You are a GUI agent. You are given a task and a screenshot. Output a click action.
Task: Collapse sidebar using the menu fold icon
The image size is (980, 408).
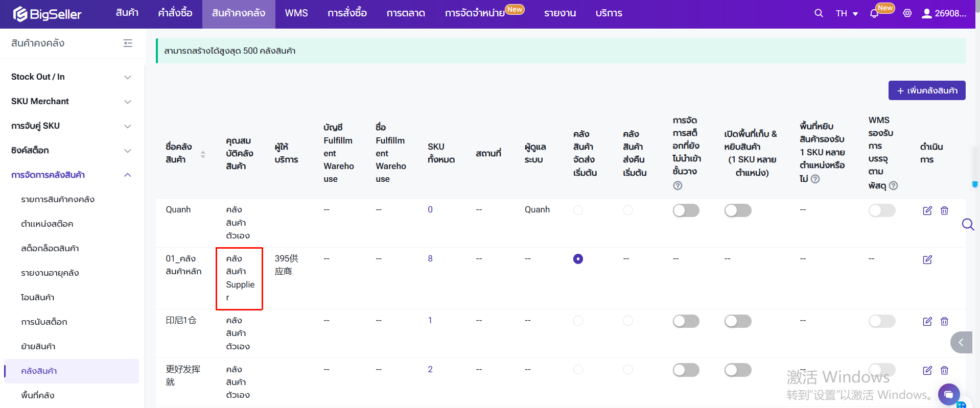pos(128,43)
